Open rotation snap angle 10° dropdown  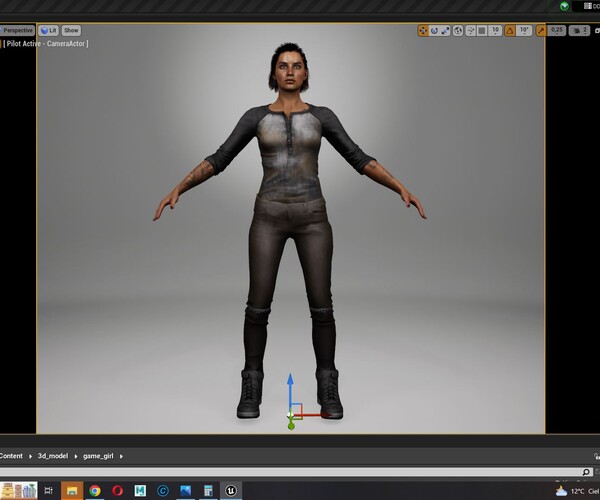coord(524,31)
